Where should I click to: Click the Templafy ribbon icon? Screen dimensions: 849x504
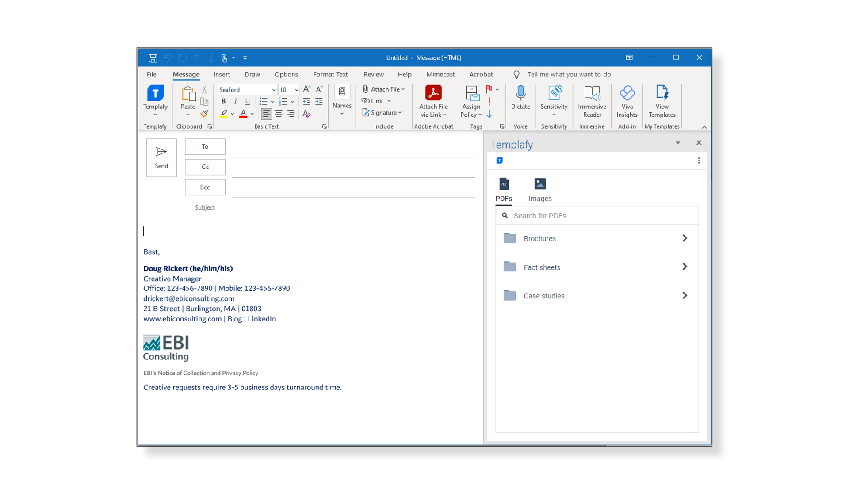click(x=155, y=93)
